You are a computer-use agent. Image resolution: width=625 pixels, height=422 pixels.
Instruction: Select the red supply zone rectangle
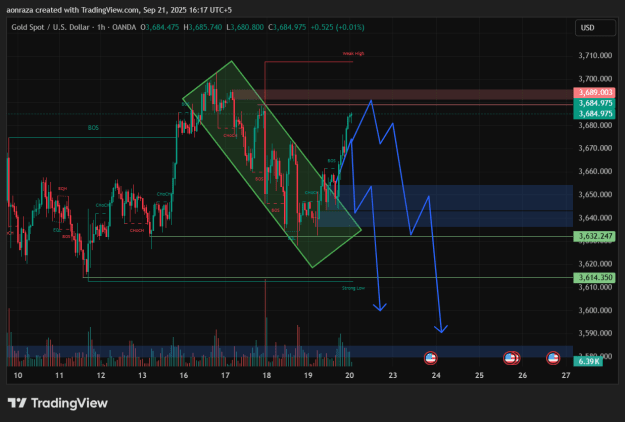pos(403,94)
